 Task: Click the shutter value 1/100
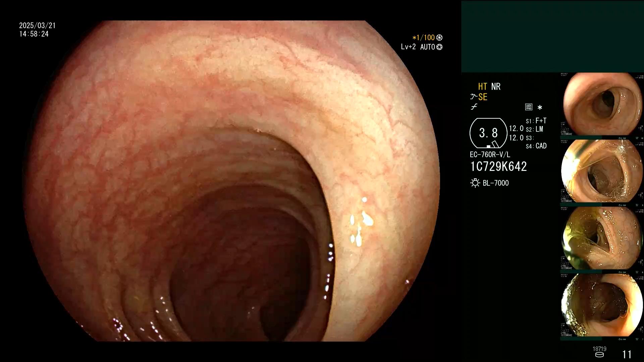(423, 38)
